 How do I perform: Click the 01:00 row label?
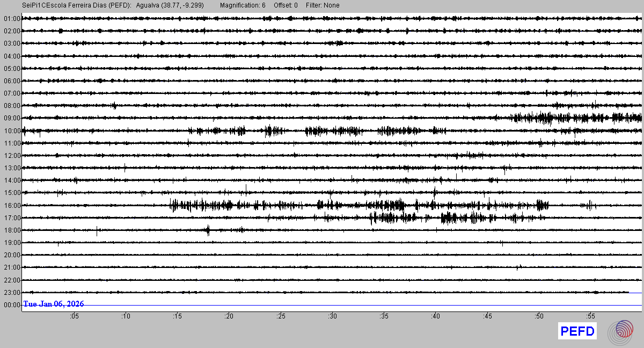11,19
